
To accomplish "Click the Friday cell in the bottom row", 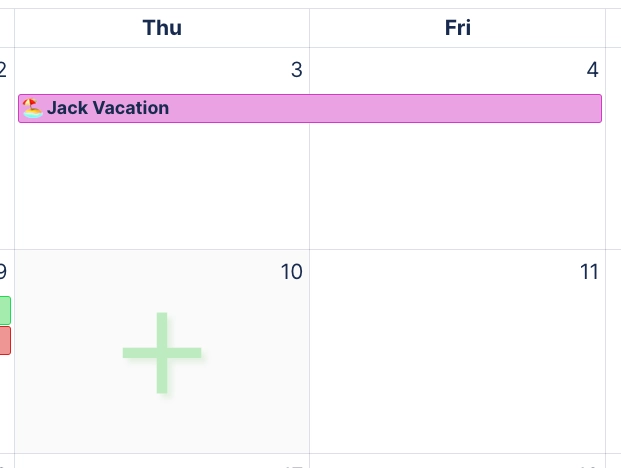I will [x=457, y=462].
